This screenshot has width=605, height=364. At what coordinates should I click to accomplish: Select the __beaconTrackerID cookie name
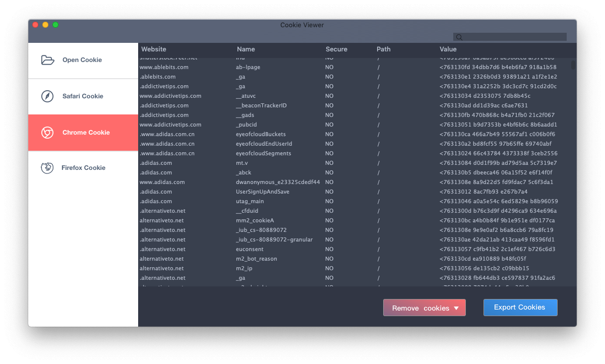pos(261,105)
